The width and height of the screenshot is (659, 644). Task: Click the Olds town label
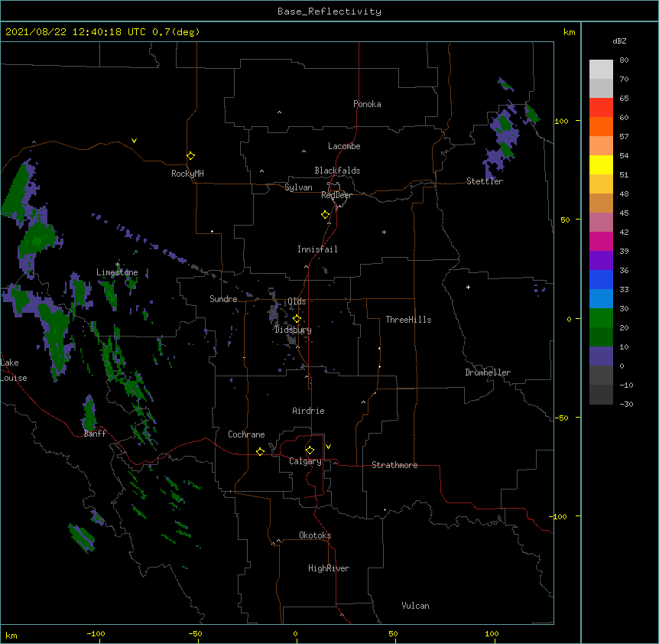[x=297, y=301]
